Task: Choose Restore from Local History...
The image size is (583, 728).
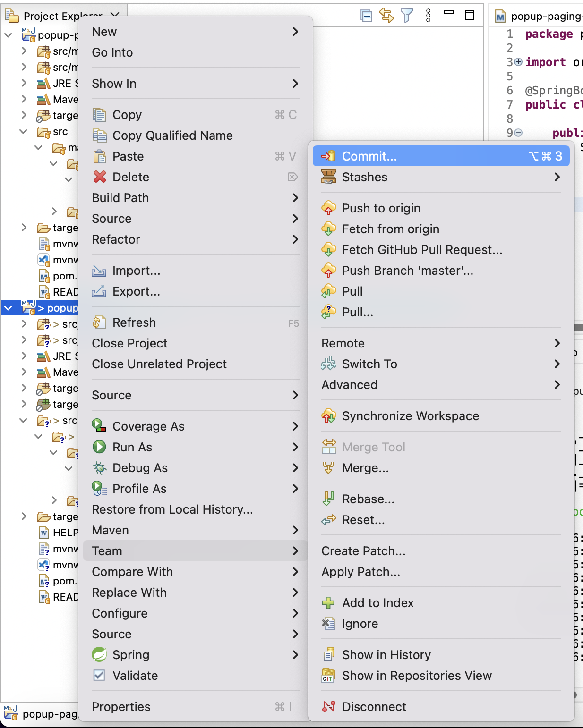Action: 195,509
